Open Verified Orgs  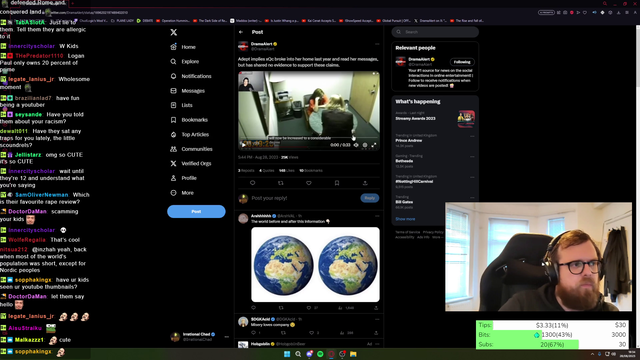click(191, 164)
